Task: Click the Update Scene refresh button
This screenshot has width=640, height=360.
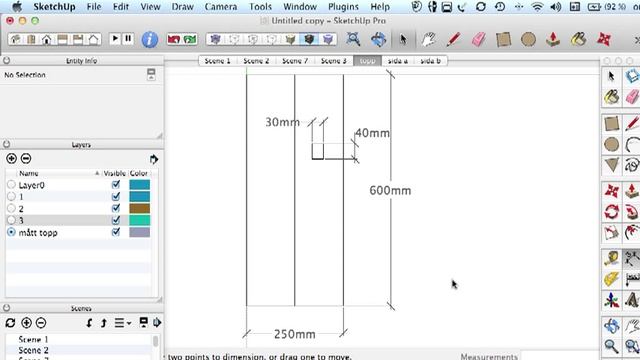Action: 10,323
